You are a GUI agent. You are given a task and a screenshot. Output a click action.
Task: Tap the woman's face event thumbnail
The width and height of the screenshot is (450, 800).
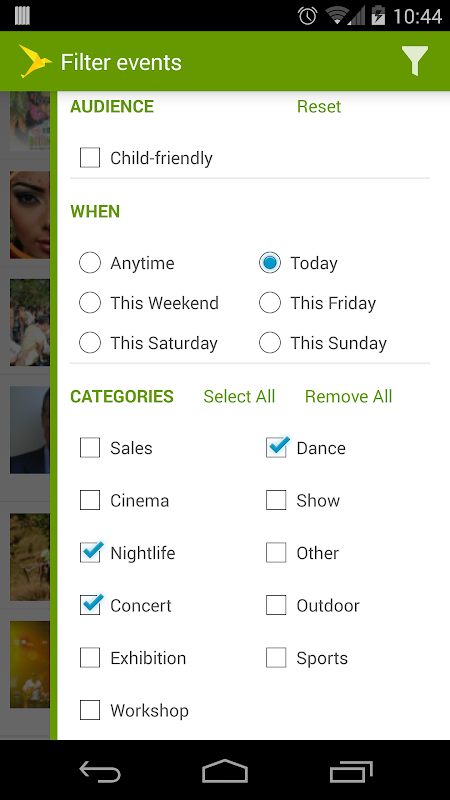[30, 214]
